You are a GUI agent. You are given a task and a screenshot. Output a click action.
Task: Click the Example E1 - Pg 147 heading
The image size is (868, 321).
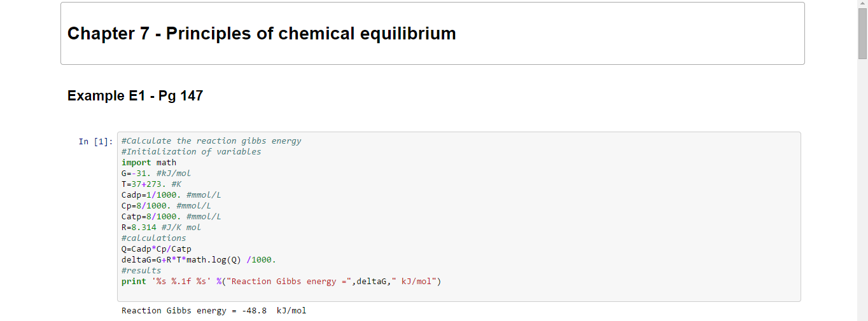(135, 96)
